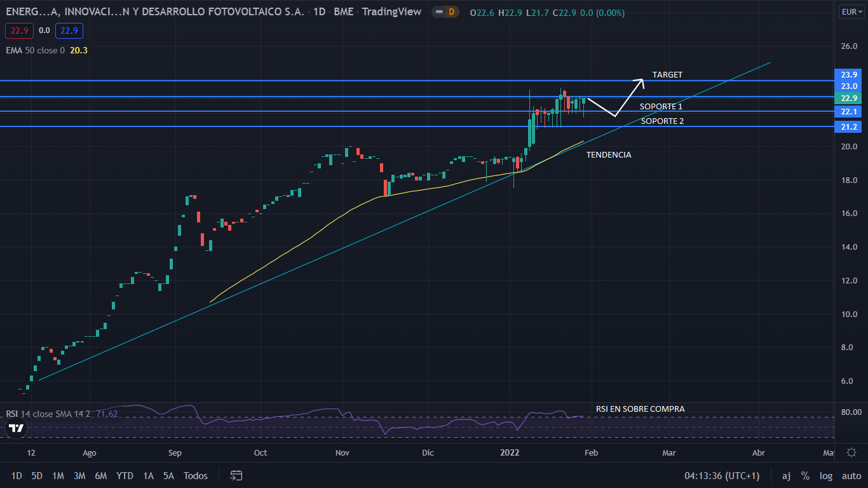This screenshot has height=488, width=868.
Task: Select the 6M time range
Action: tap(100, 475)
